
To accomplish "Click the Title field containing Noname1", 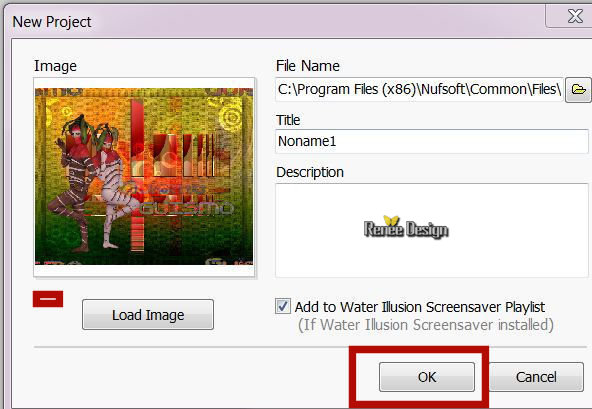I will pos(432,141).
